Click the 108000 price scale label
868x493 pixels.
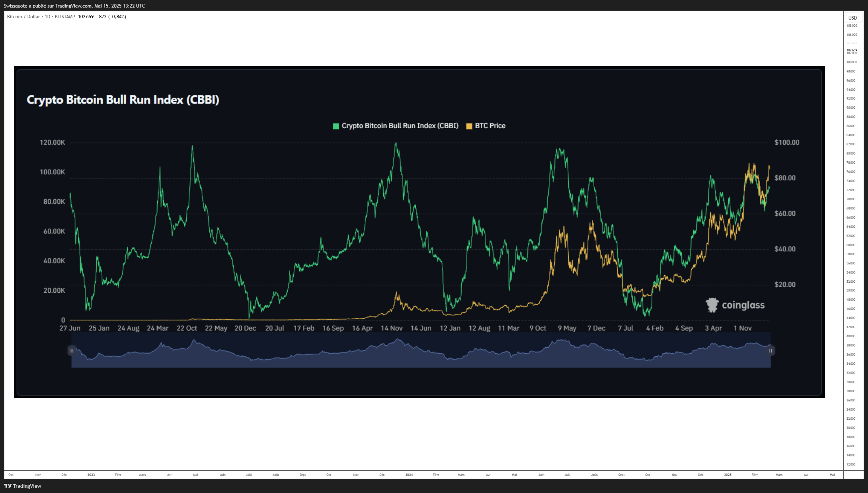click(852, 25)
